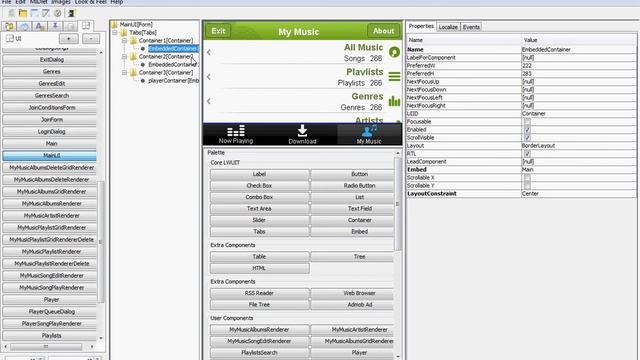This screenshot has height=360, width=640.
Task: Select the Now Playing tab icon in preview
Action: point(236,131)
